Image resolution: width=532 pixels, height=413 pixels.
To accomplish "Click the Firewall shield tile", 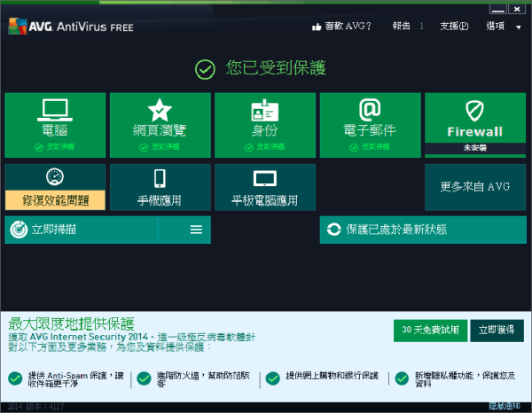I will point(475,125).
